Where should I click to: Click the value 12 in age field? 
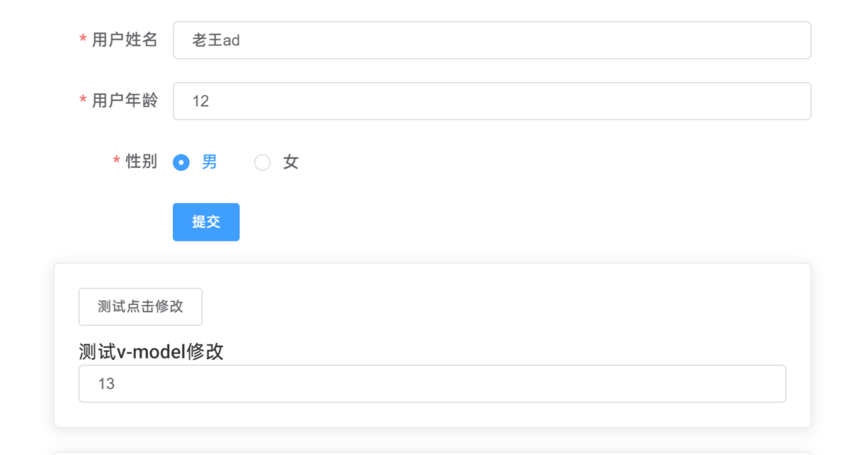[201, 101]
